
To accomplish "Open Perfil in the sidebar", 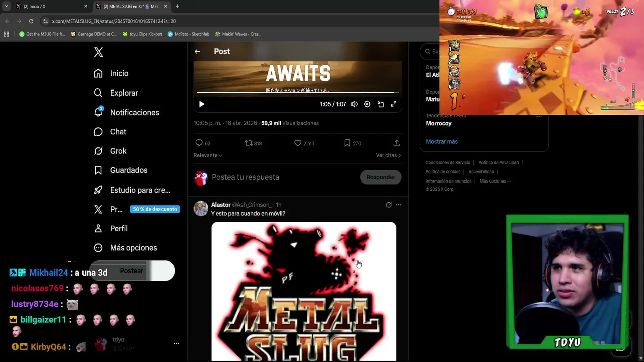I will click(x=110, y=228).
